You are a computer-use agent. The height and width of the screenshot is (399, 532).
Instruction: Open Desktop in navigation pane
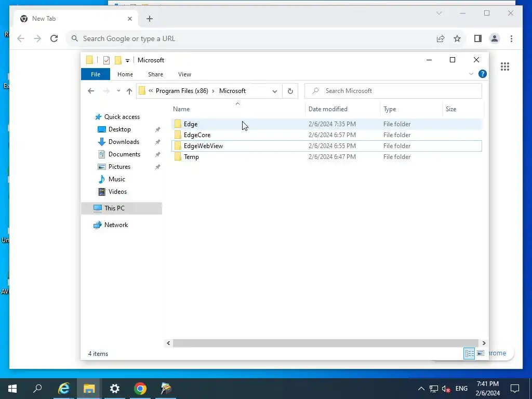[119, 129]
